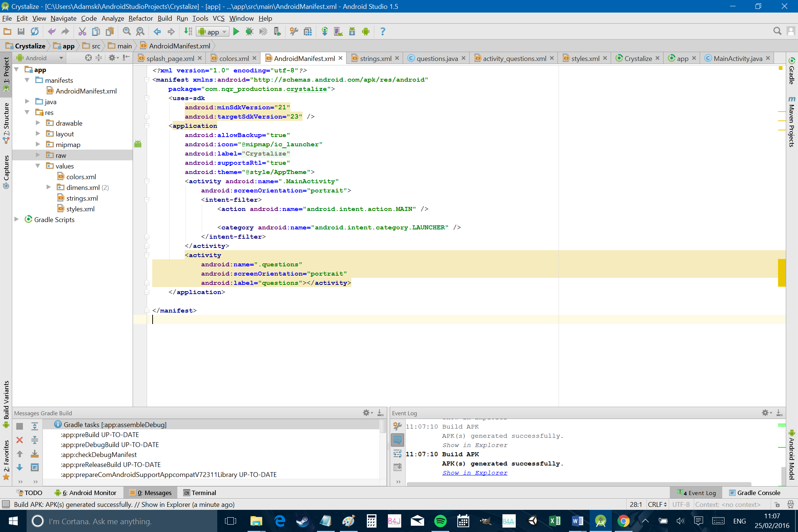Open the Build menu
798x532 pixels.
[x=164, y=18]
